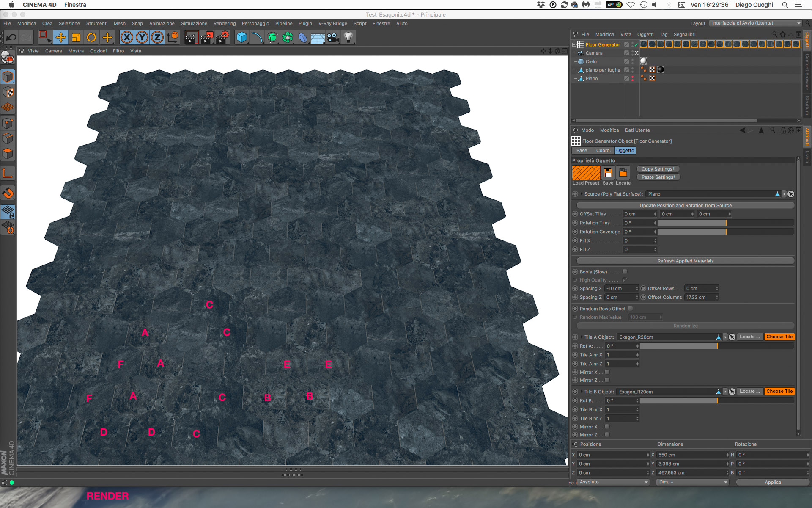Click Choose Tile for Tile A

coord(779,337)
